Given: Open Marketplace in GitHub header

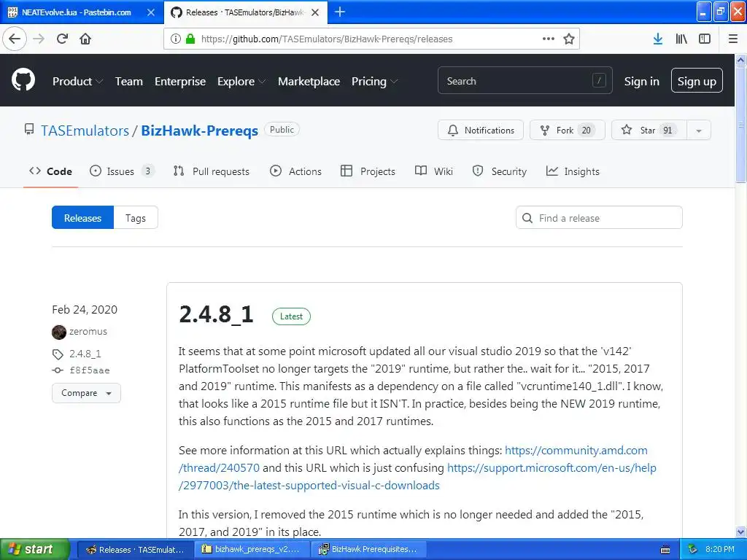Looking at the screenshot, I should 309,82.
